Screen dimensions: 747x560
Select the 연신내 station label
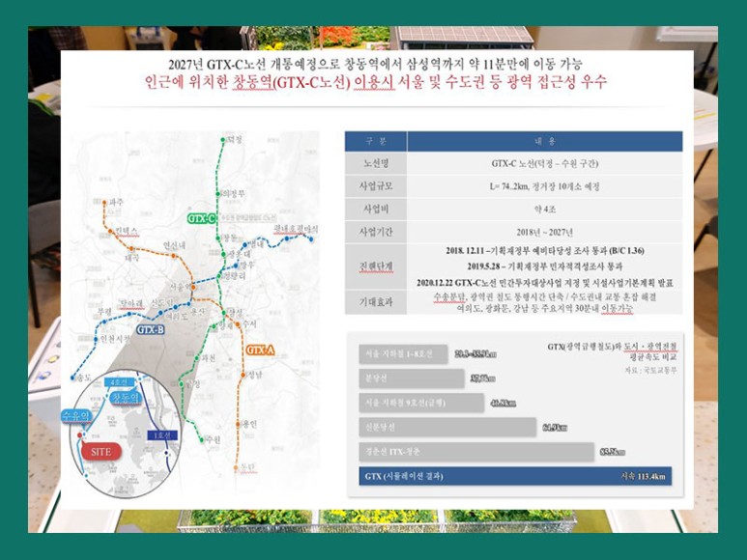coord(174,245)
